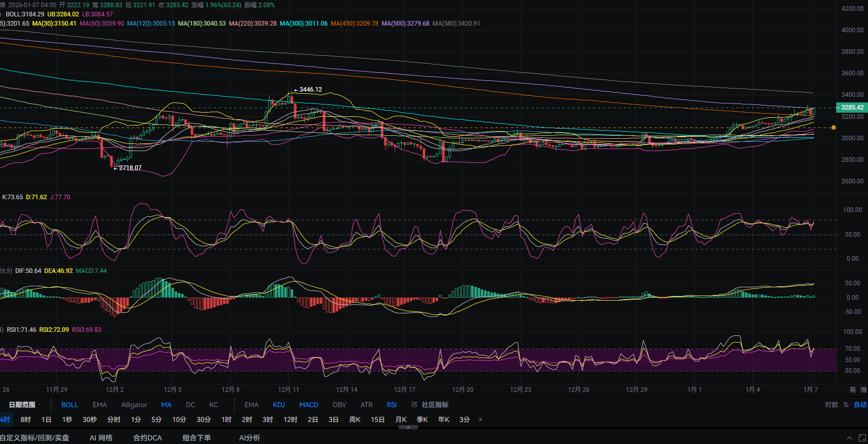Close the timeframe bar with the × icon
The width and height of the screenshot is (868, 444).
[x=480, y=419]
